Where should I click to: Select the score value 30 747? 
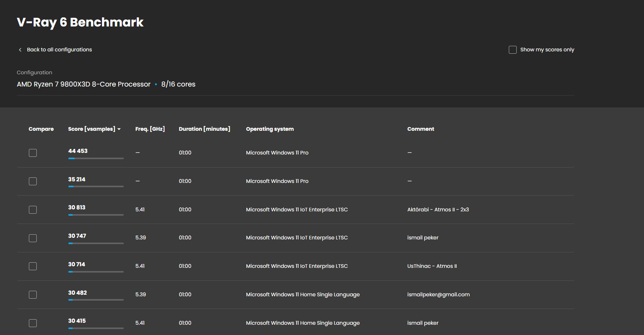coord(77,236)
